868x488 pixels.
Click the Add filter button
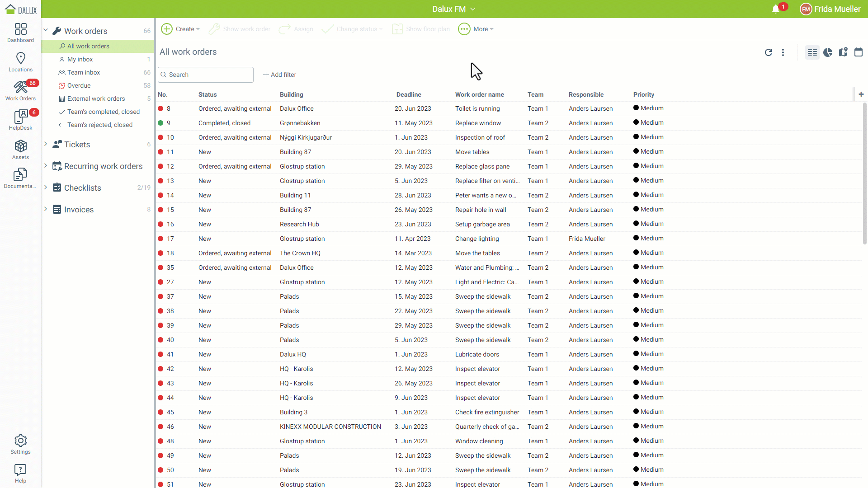(280, 75)
